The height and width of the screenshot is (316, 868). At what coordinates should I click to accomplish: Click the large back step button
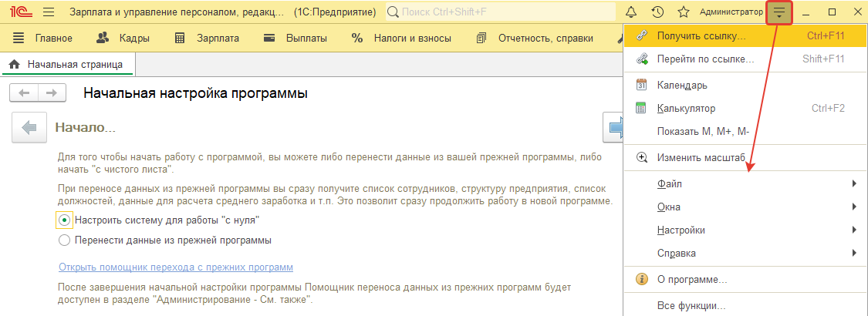point(29,128)
